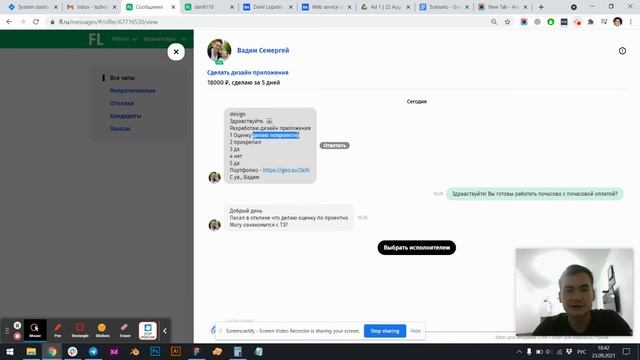Switch to the Behance 'Danil Lopatin' tab
The width and height of the screenshot is (640, 360).
coord(268,7)
